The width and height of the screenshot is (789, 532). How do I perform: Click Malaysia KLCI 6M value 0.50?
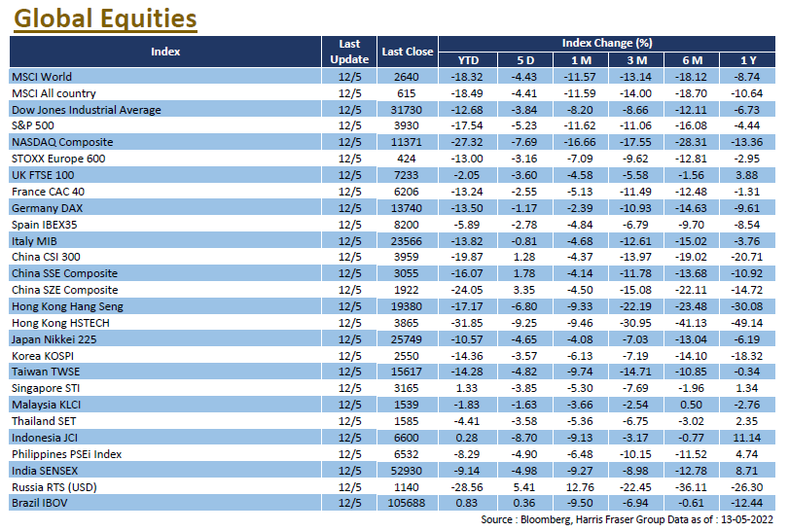pos(691,405)
